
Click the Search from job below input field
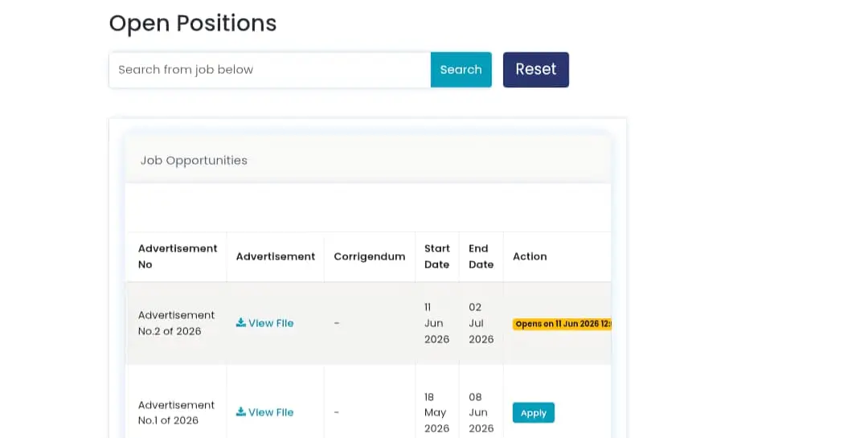tap(269, 70)
